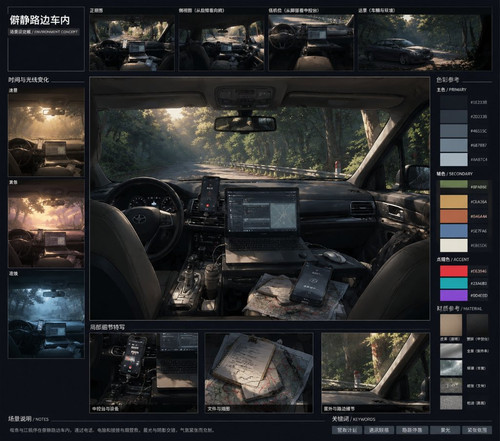Click the 时间与光线变化 section heading
Screen dimensions: 500x441
coord(29,80)
